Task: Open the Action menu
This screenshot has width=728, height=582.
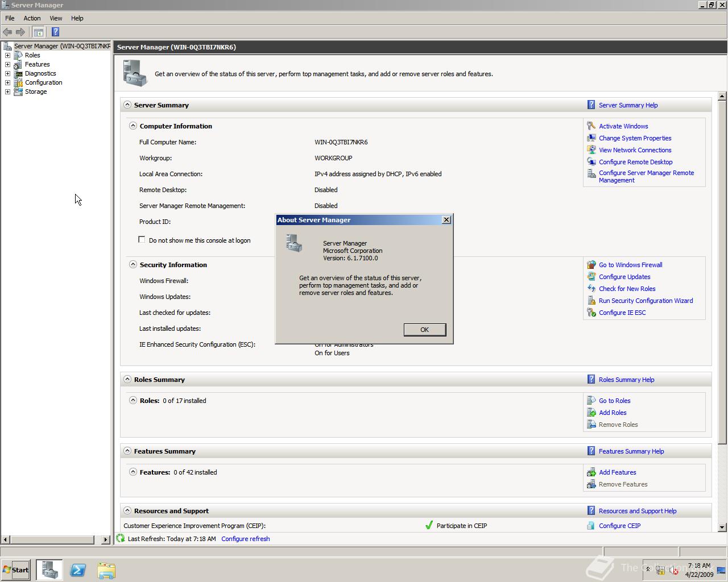Action: tap(32, 18)
